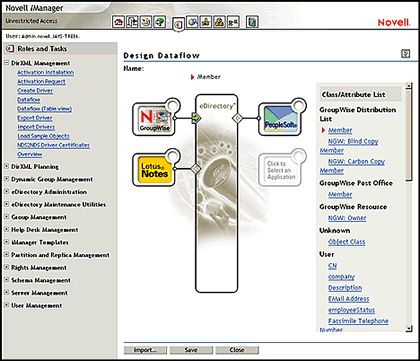Open Activation Installation link
The image size is (420, 361).
pos(46,72)
